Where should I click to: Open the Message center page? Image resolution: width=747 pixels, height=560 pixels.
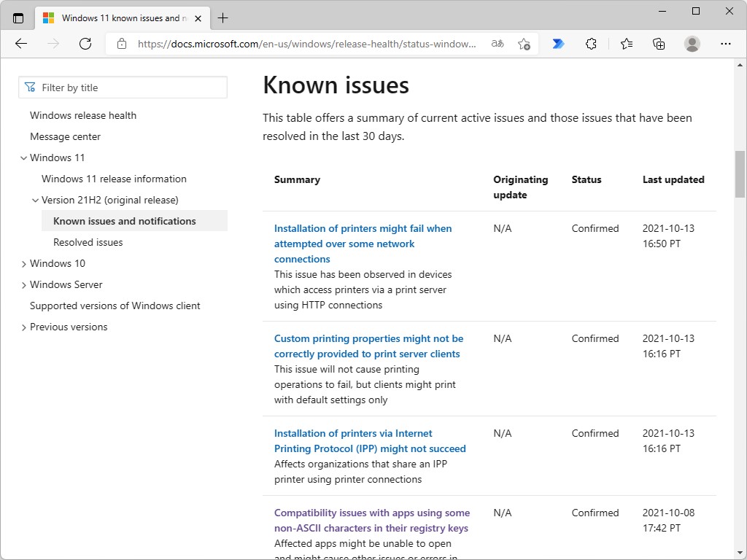(x=65, y=136)
